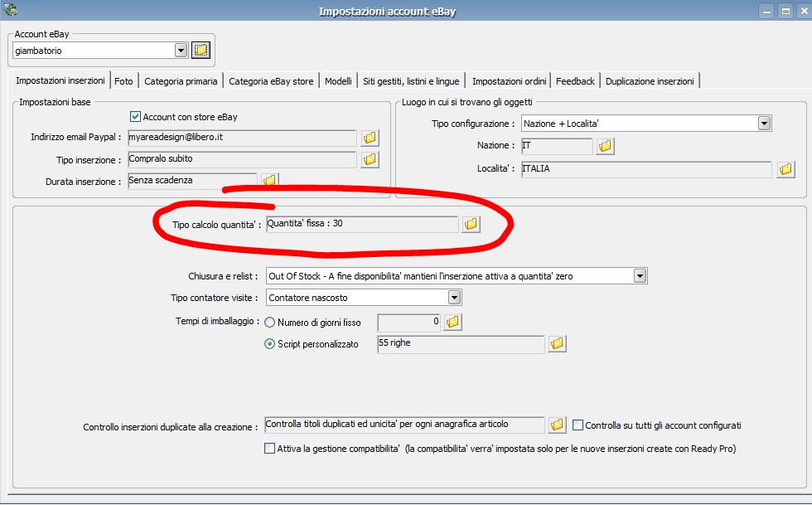Open Duplicazione inserzioni tab
The height and width of the screenshot is (505, 812).
coord(650,81)
